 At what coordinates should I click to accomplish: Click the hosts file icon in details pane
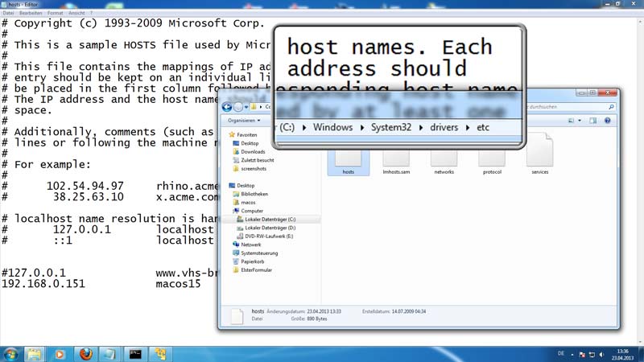pos(237,316)
